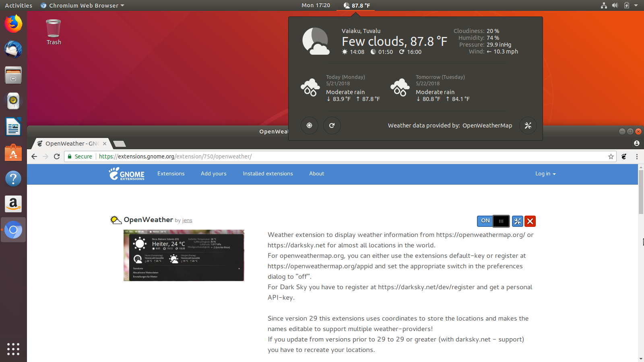The image size is (644, 362).
Task: Open the OpenWeather screenshot thumbnail
Action: pos(184,255)
